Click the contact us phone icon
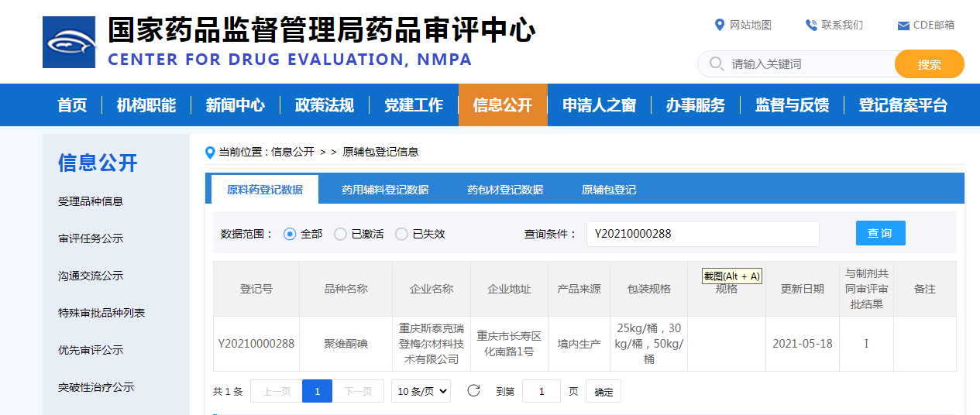Image resolution: width=980 pixels, height=415 pixels. [811, 25]
